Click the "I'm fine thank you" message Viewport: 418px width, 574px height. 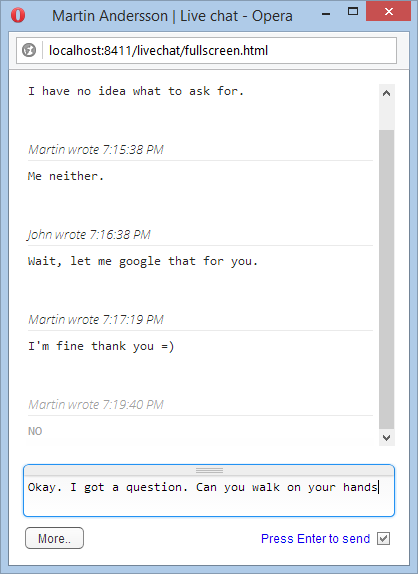(x=101, y=346)
